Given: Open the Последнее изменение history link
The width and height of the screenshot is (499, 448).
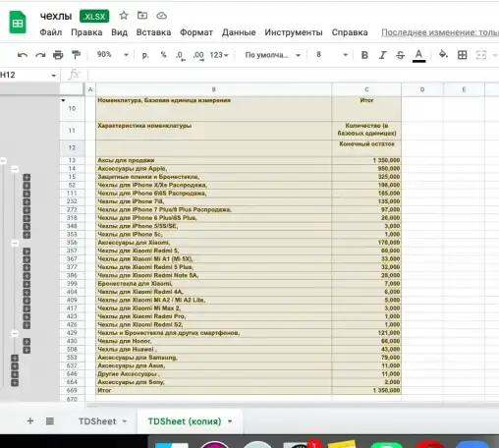Looking at the screenshot, I should (x=440, y=32).
